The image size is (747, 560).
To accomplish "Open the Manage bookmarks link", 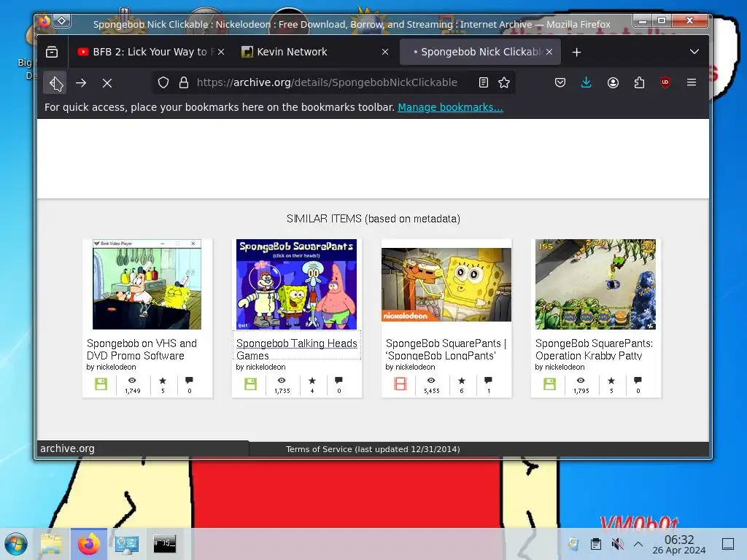I will coord(450,107).
